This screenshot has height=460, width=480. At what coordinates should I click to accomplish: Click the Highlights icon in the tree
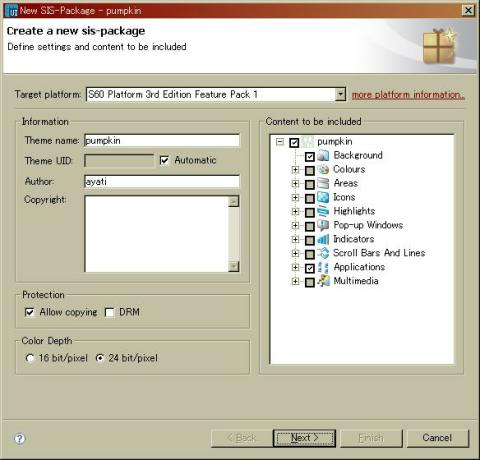(323, 212)
